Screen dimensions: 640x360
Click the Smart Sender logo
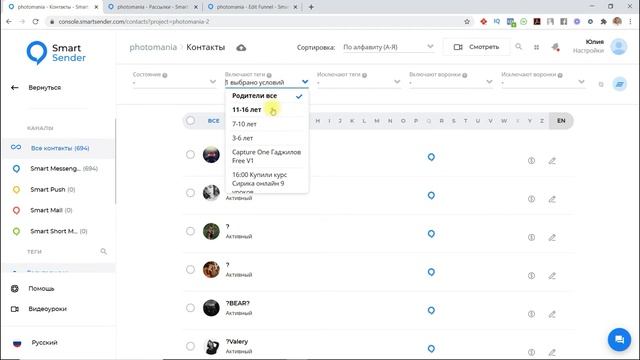(56, 53)
